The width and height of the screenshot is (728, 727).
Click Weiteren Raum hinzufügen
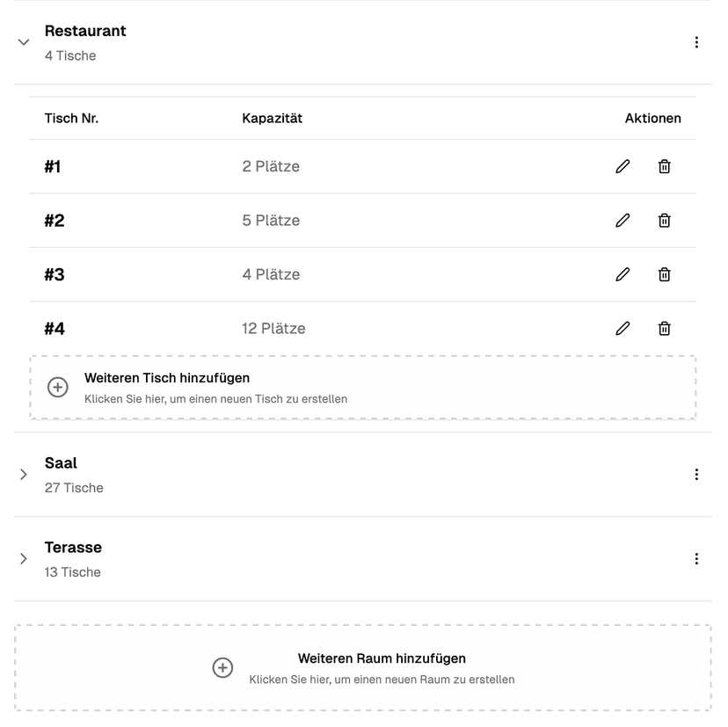coord(382,658)
